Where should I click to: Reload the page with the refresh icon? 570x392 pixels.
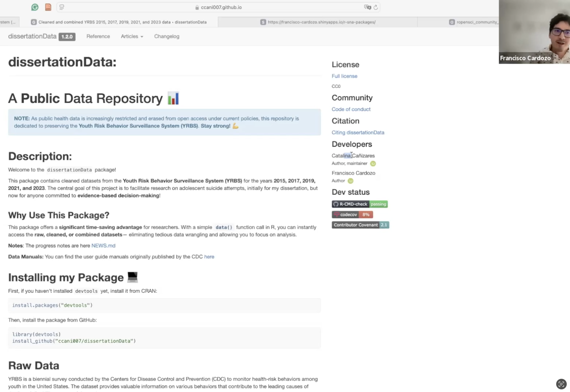[x=376, y=7]
